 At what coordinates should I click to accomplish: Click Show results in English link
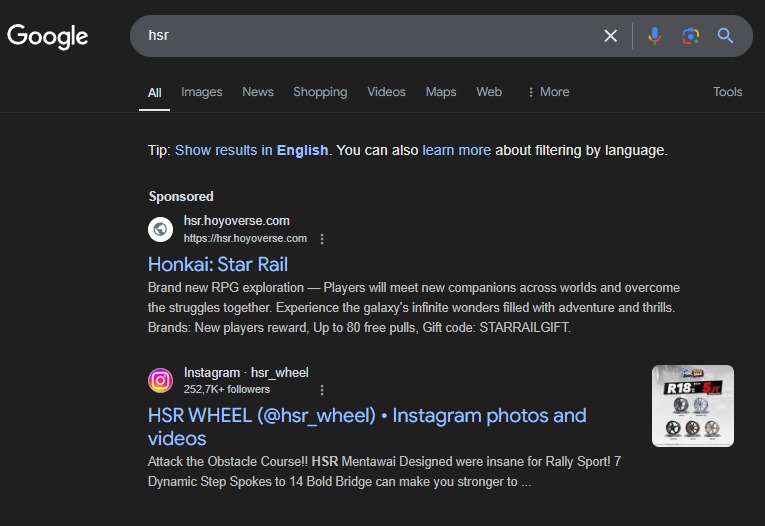pyautogui.click(x=251, y=150)
